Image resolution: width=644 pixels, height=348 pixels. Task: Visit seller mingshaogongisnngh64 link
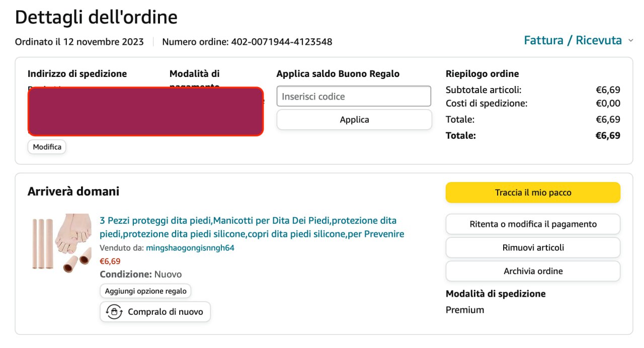190,248
